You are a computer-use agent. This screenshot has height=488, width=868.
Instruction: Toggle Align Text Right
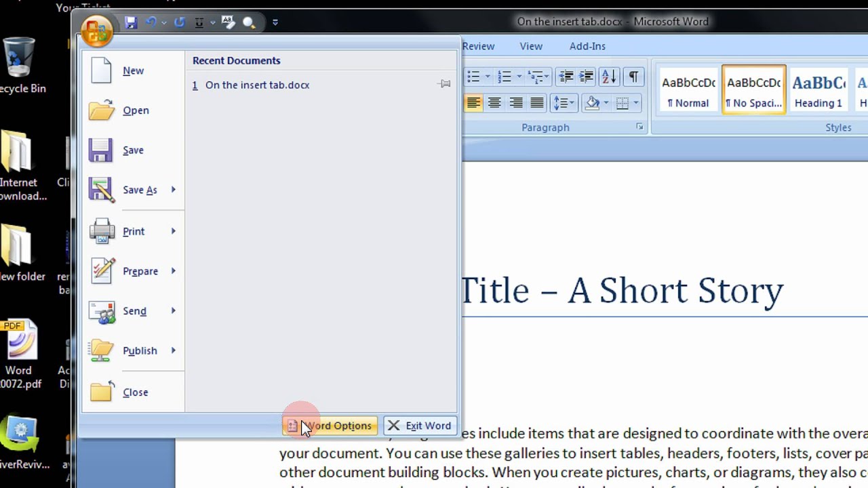[516, 103]
